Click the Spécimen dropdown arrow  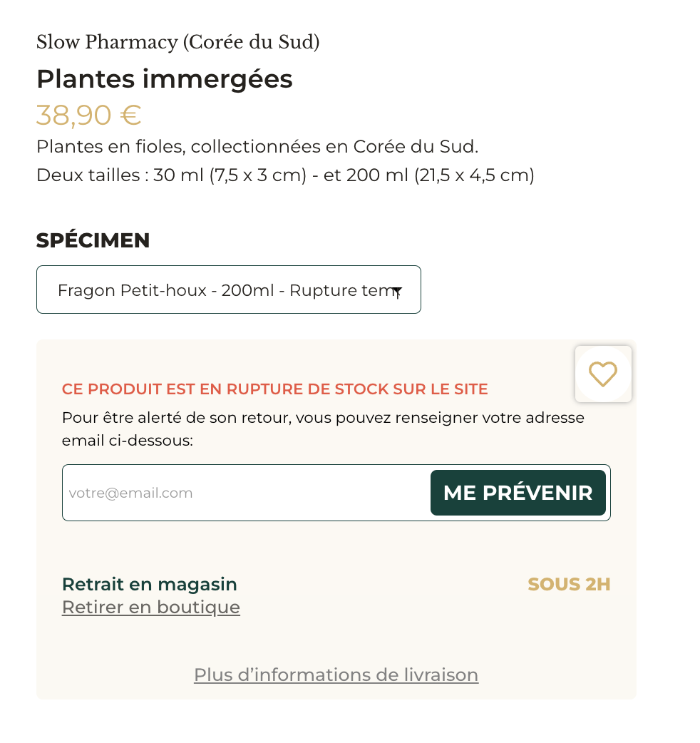397,291
